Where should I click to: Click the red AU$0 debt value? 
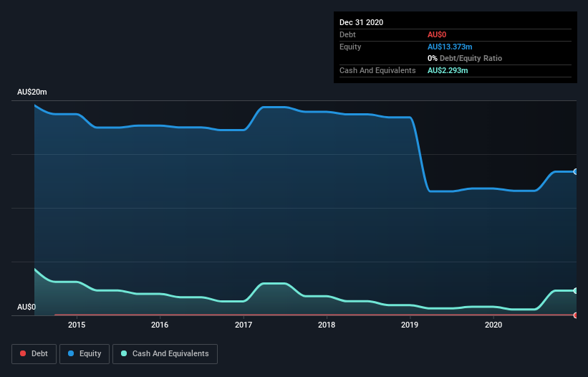click(x=437, y=34)
